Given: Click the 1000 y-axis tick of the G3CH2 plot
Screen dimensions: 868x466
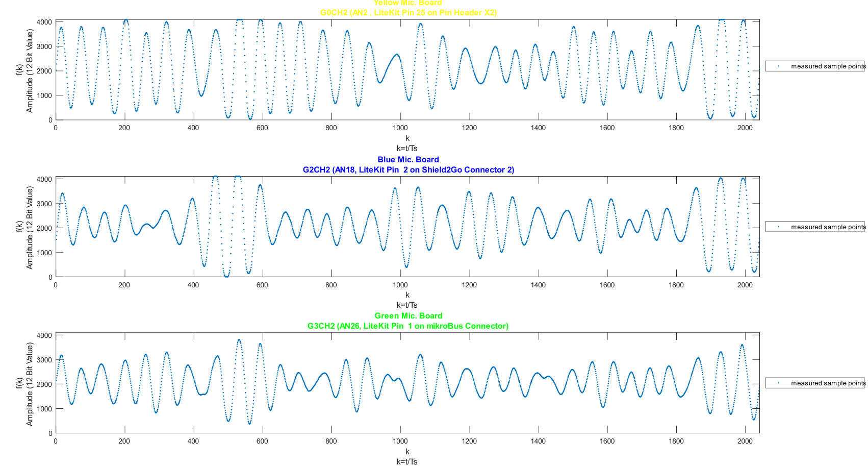Looking at the screenshot, I should click(x=44, y=409).
